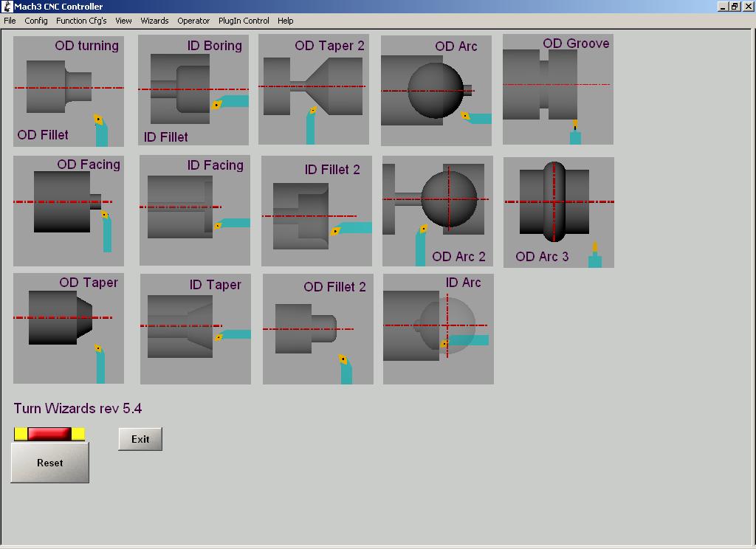
Task: Open the OD Arc wizard
Action: point(436,90)
